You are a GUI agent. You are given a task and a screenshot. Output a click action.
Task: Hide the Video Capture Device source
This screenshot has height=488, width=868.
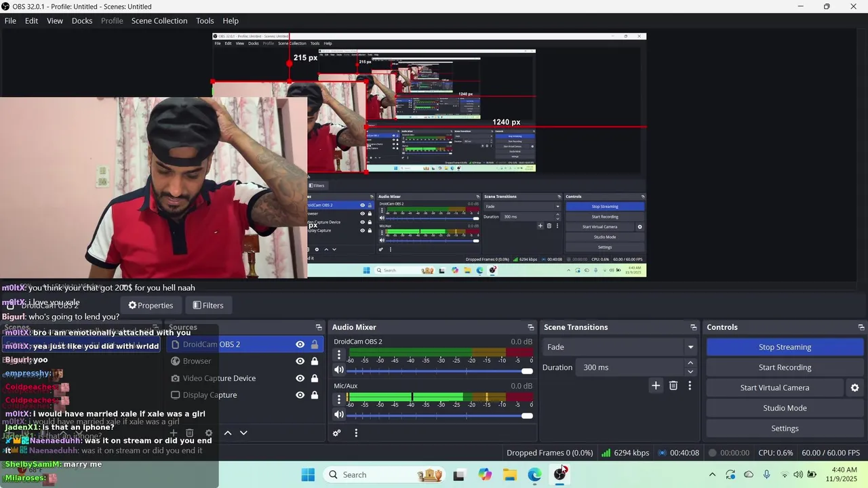tap(300, 378)
